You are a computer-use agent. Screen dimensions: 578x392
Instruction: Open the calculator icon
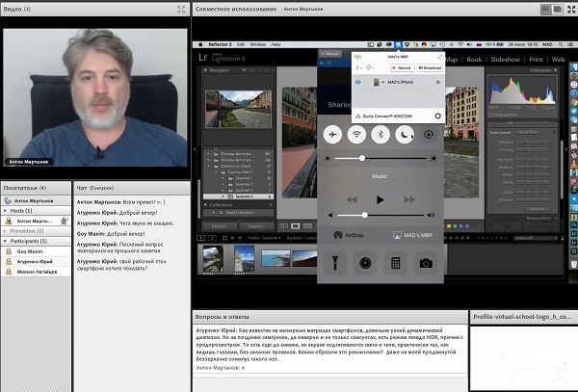click(x=395, y=261)
